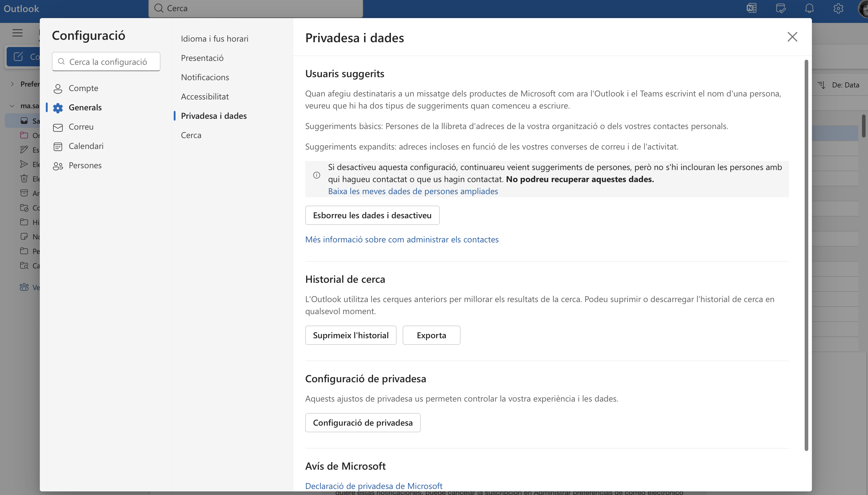The height and width of the screenshot is (495, 868).
Task: Open the notifications bell
Action: pyautogui.click(x=809, y=8)
